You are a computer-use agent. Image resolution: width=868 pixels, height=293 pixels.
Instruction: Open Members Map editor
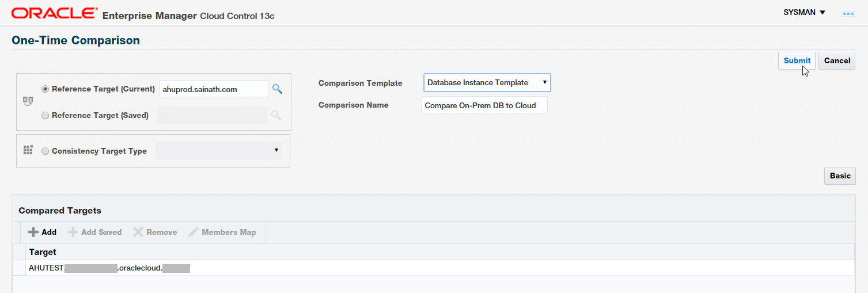tap(222, 232)
